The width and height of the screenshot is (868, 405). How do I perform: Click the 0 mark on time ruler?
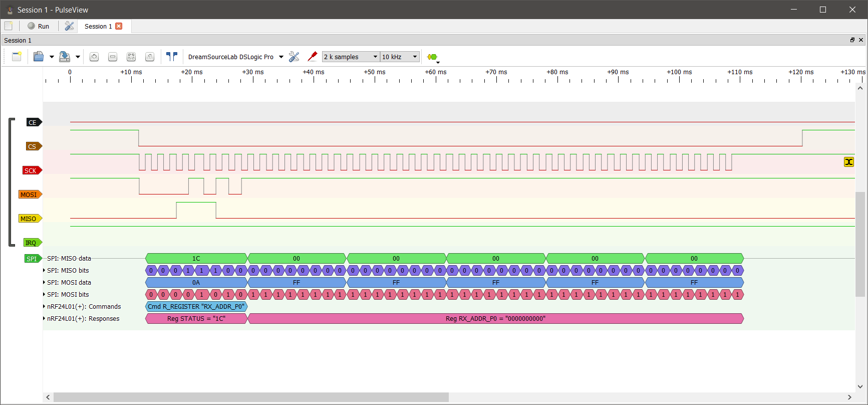coord(70,72)
